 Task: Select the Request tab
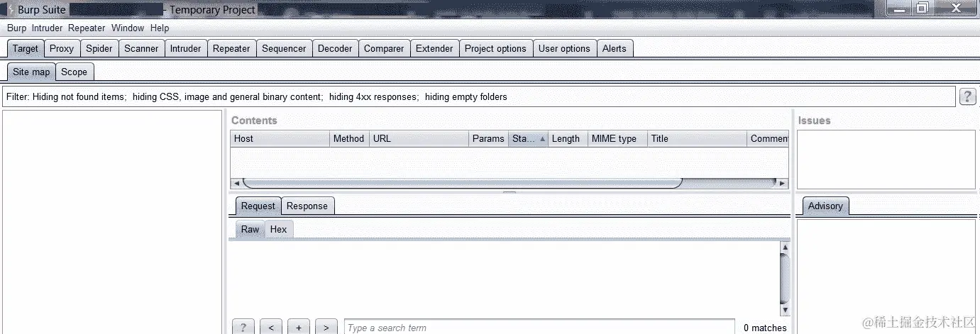258,206
